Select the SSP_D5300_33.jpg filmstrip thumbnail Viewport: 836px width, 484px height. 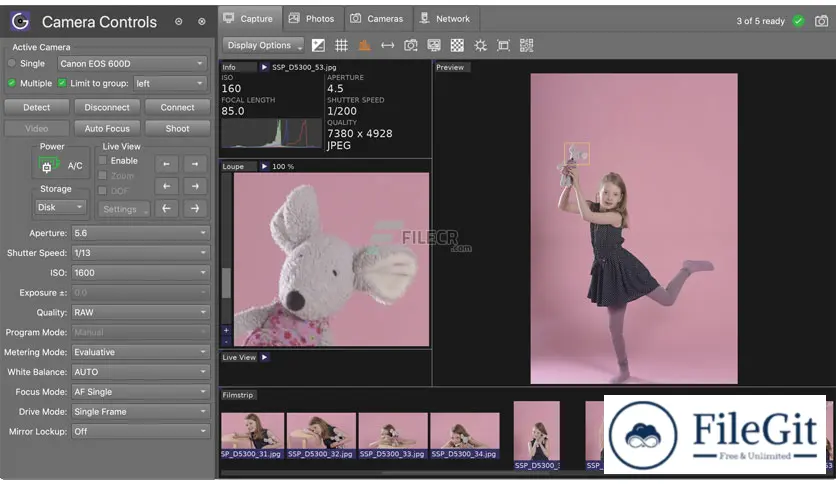tap(392, 435)
